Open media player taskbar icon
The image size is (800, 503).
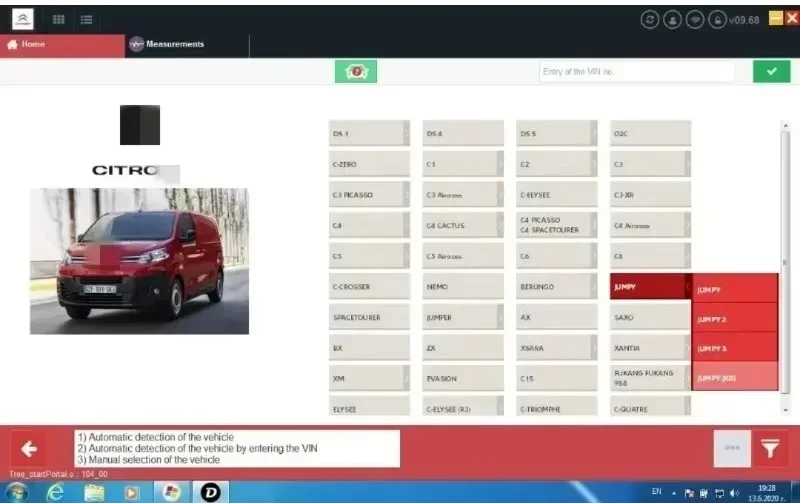pyautogui.click(x=132, y=493)
